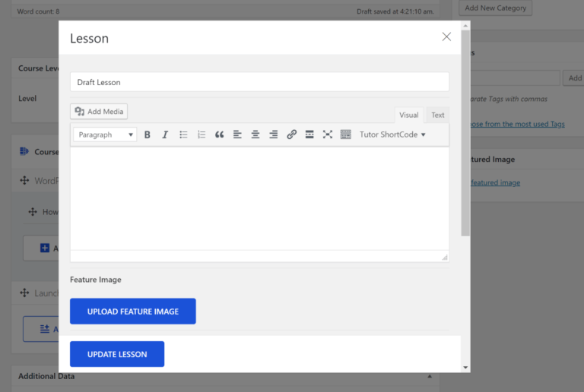Align lesson text to the left
This screenshot has width=584, height=392.
[x=237, y=134]
